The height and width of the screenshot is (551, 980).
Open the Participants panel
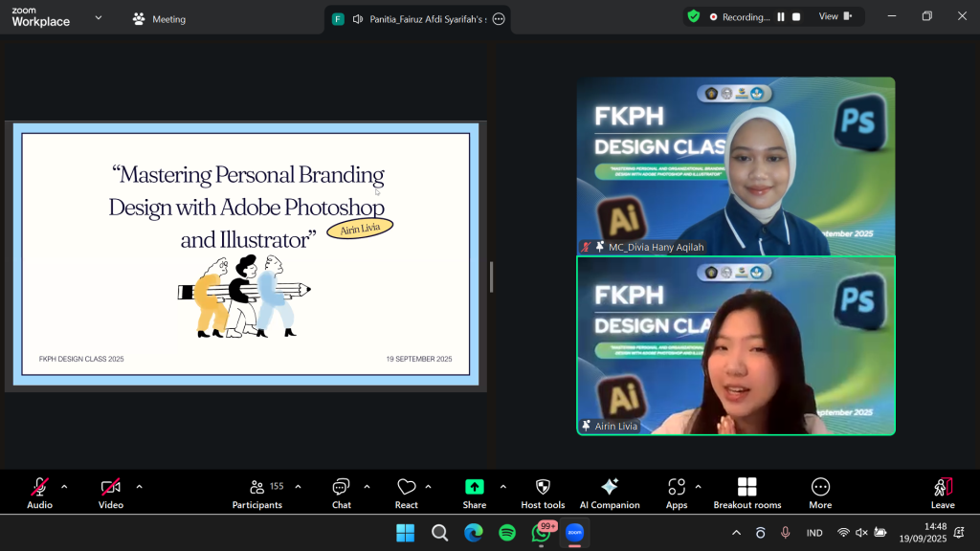click(257, 493)
